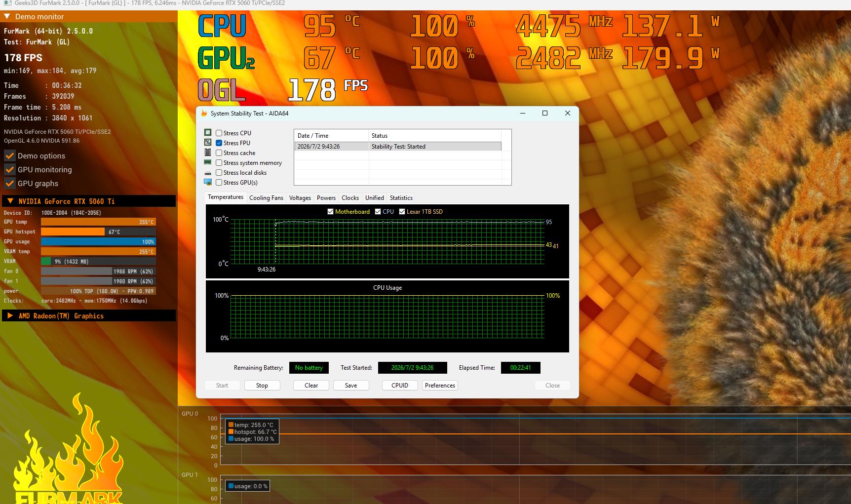Click the '178 FPS' reading in Demo monitor

click(x=23, y=58)
